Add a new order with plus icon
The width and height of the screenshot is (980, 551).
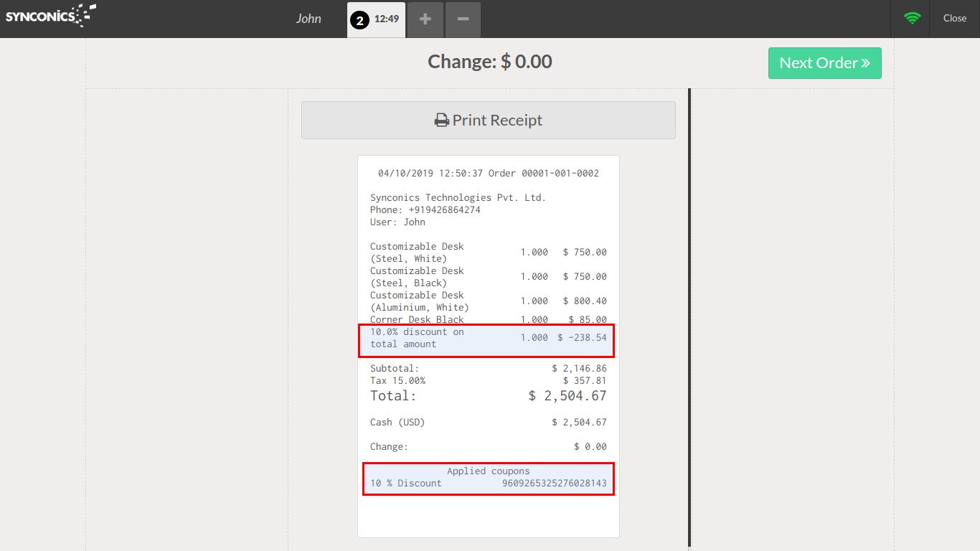pos(425,19)
